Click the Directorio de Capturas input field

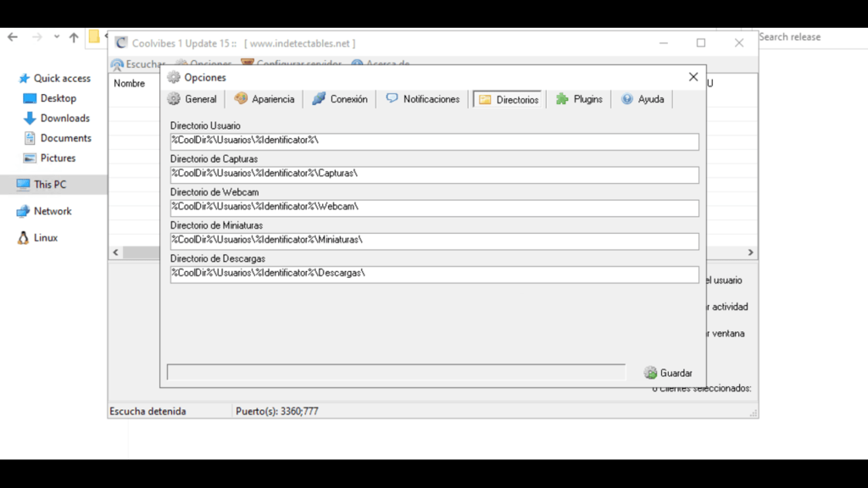435,175
